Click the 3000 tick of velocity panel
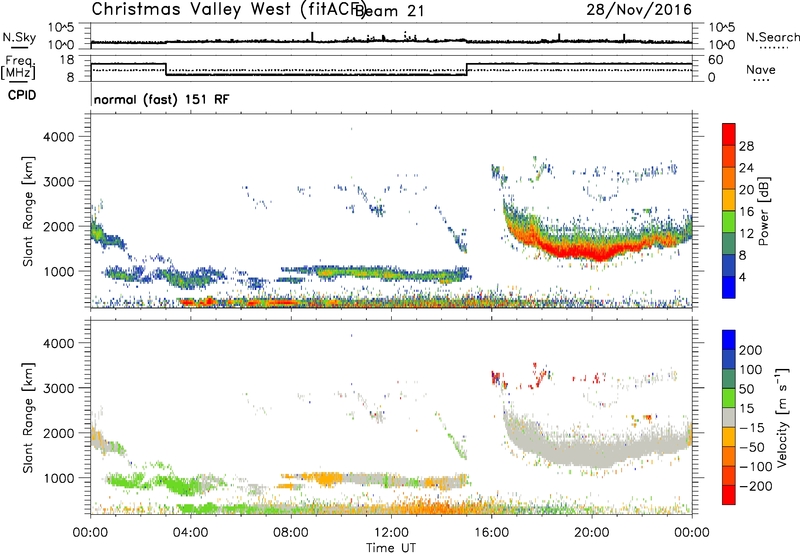 click(58, 388)
